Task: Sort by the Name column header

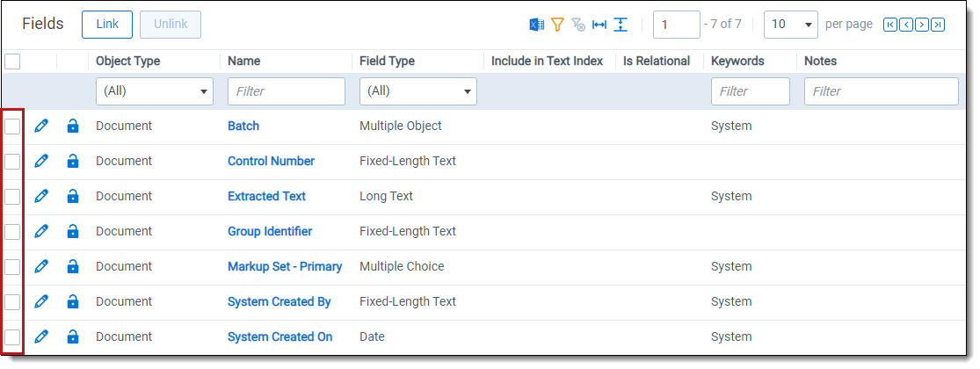Action: click(244, 61)
